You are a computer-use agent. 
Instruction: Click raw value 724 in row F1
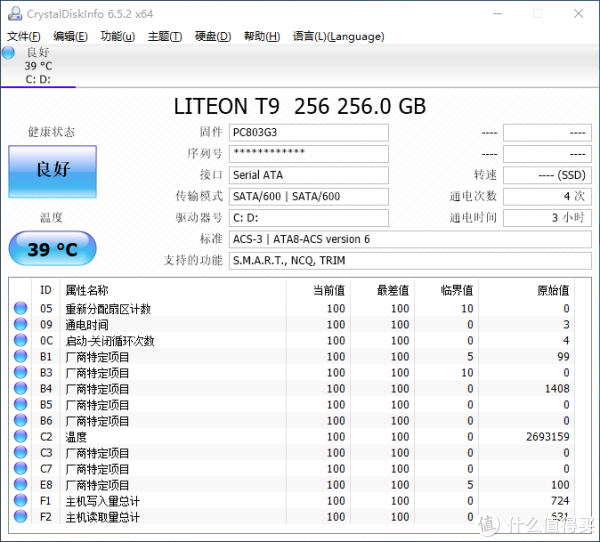(560, 501)
